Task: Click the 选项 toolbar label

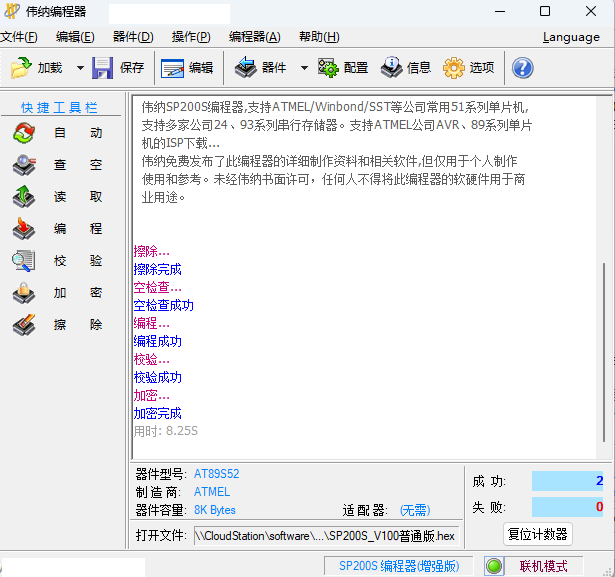Action: click(482, 68)
